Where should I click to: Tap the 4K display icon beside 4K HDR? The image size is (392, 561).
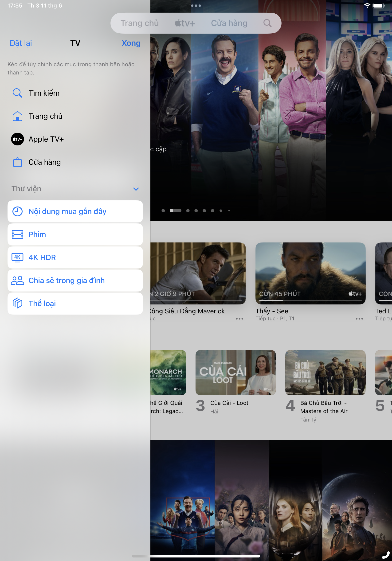17,257
